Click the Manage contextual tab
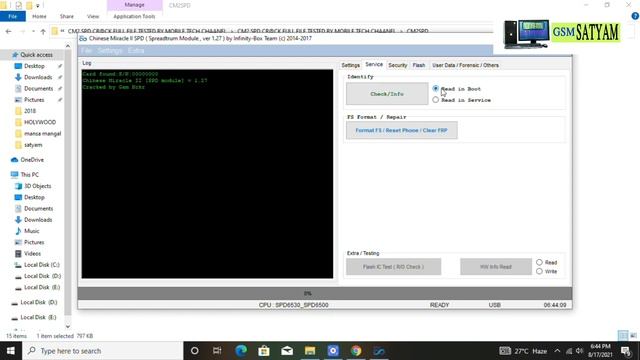 134,5
